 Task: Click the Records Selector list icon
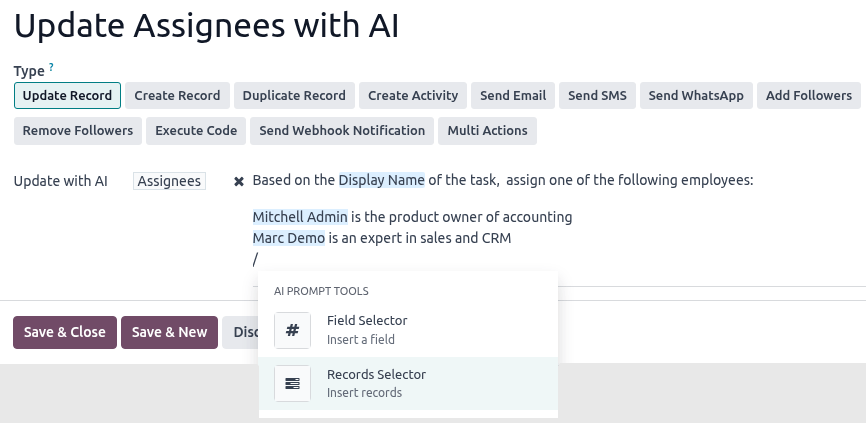pos(292,384)
